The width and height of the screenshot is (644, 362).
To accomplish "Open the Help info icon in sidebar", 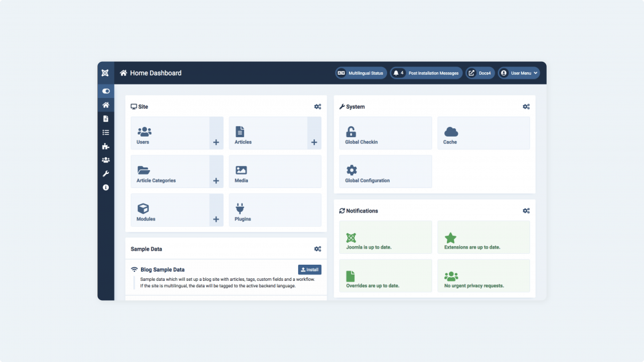I will click(106, 187).
